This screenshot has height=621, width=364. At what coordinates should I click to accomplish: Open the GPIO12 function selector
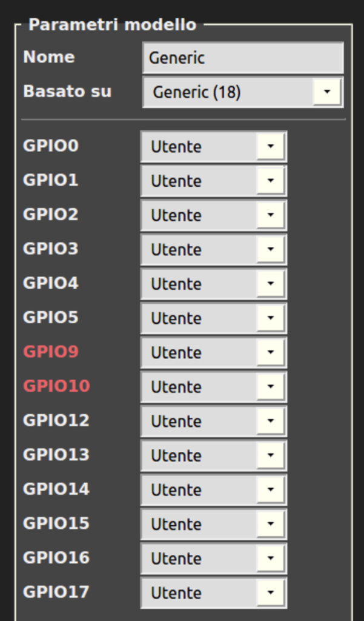(213, 421)
